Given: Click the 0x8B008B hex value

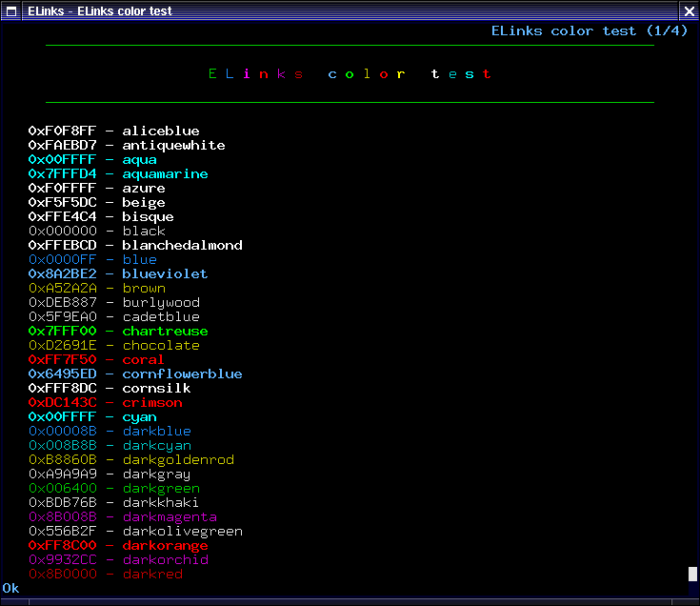Looking at the screenshot, I should pos(63,516).
